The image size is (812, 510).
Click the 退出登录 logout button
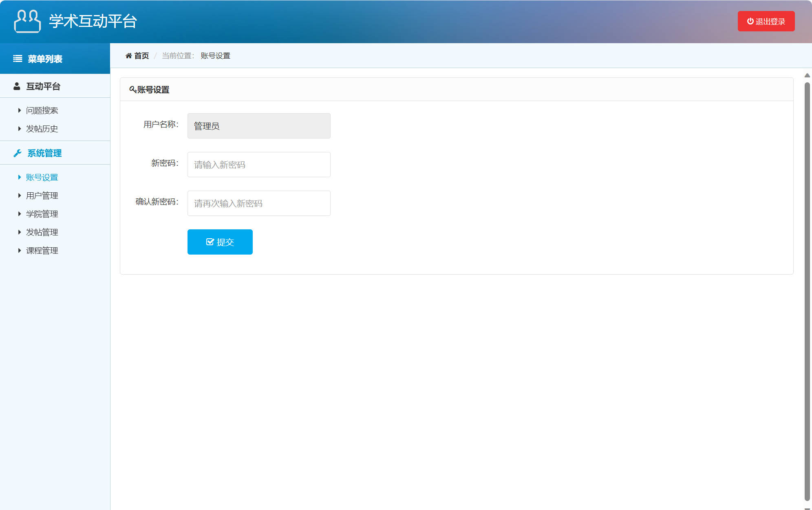point(766,21)
